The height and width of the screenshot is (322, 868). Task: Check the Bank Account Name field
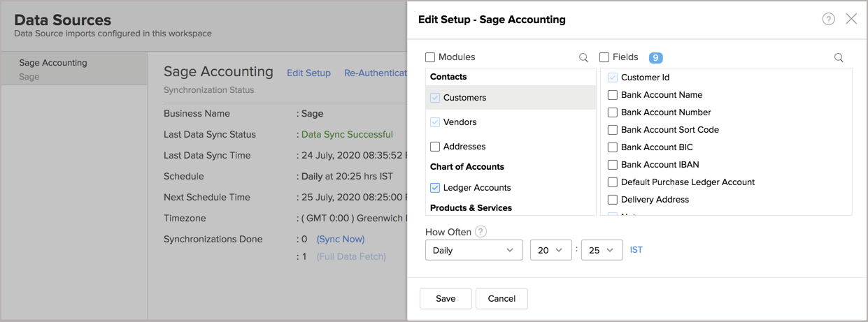613,95
